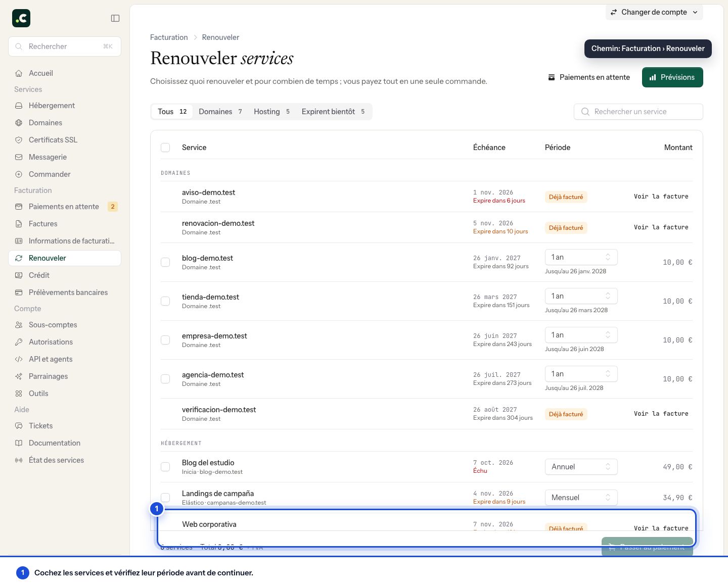Viewport: 728px width, 588px height.
Task: Click the Hébergement server icon
Action: [19, 106]
